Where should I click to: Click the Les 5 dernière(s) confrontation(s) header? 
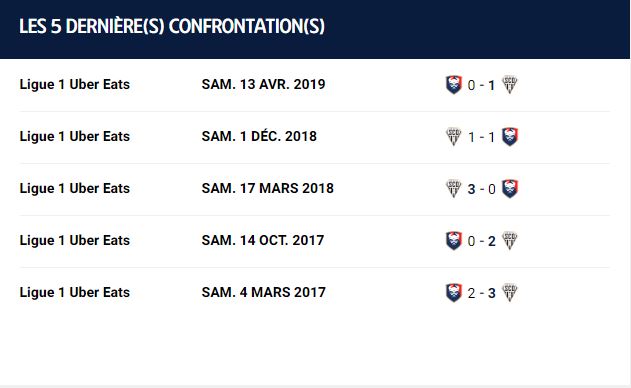click(x=172, y=27)
